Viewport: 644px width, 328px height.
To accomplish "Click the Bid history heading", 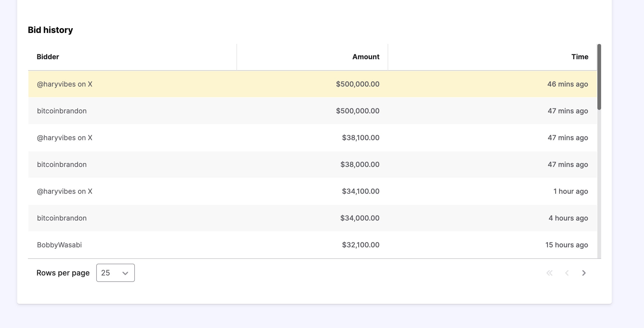I will point(50,30).
